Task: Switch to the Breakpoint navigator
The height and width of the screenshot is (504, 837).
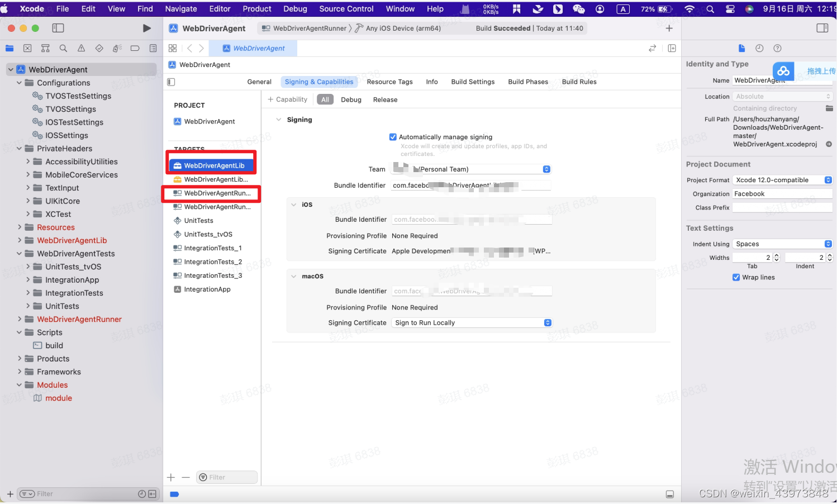Action: pyautogui.click(x=135, y=48)
